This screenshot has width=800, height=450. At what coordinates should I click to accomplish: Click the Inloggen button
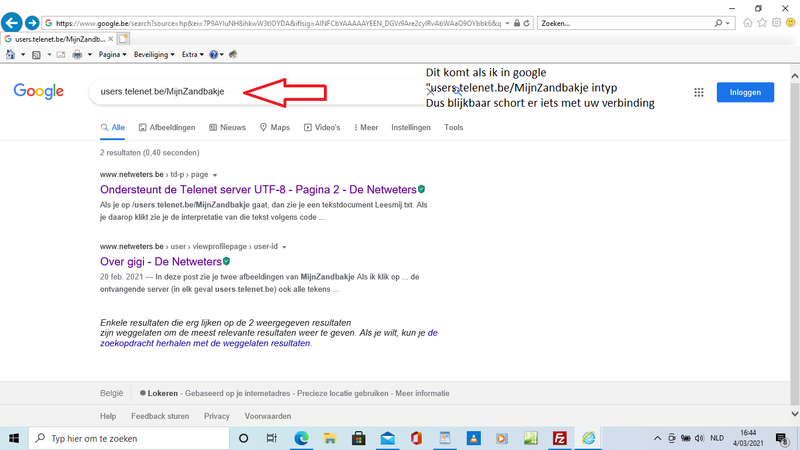coord(745,92)
